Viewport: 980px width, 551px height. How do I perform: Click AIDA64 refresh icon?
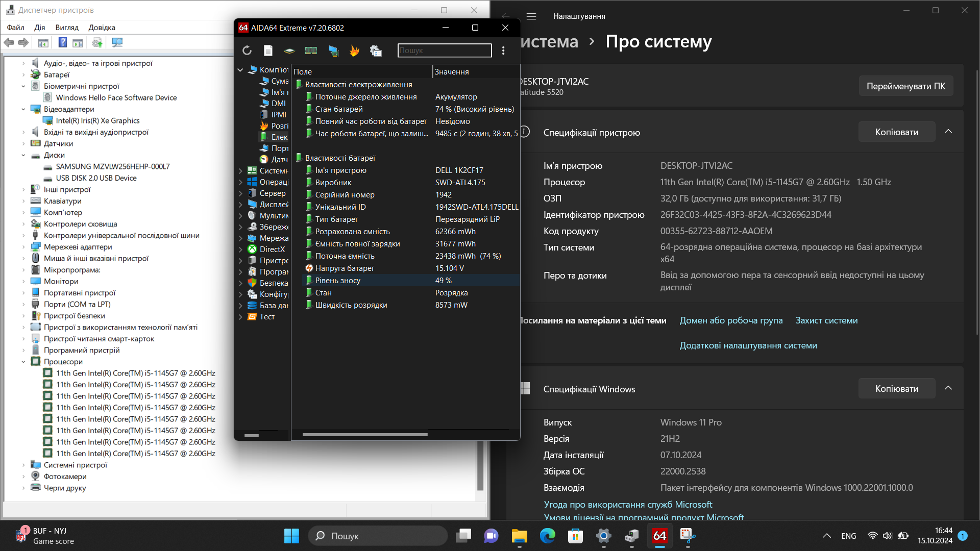coord(247,51)
